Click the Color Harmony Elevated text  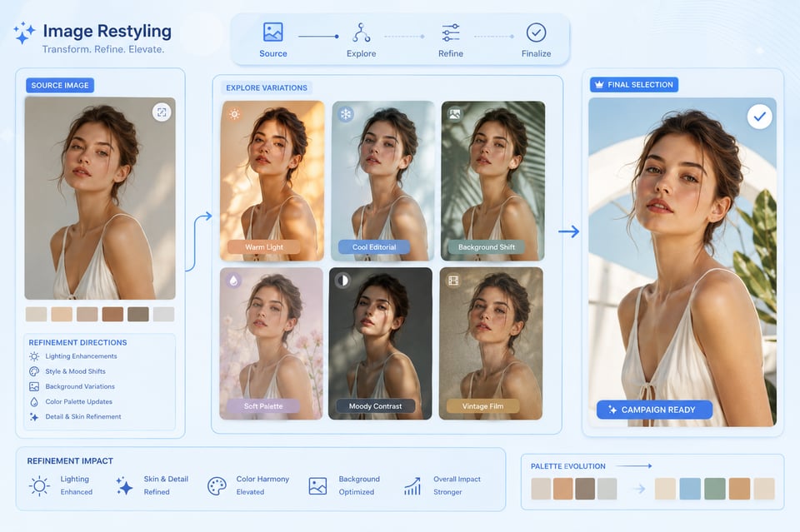point(262,485)
